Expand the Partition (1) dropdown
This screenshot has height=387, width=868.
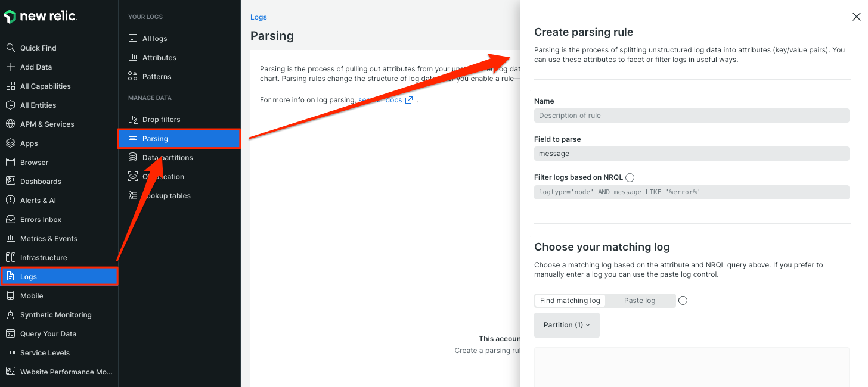(x=567, y=325)
